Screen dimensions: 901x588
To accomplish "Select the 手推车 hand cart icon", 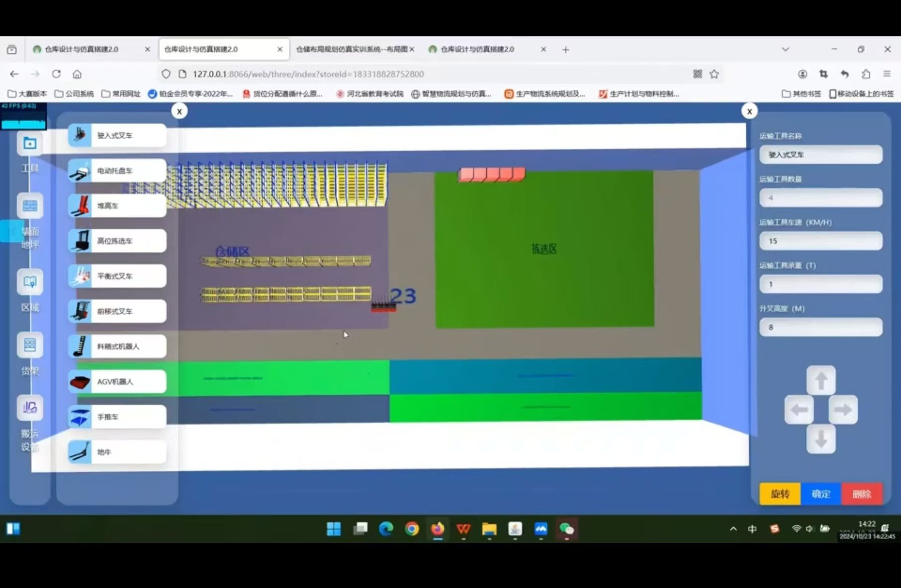I will [x=80, y=417].
